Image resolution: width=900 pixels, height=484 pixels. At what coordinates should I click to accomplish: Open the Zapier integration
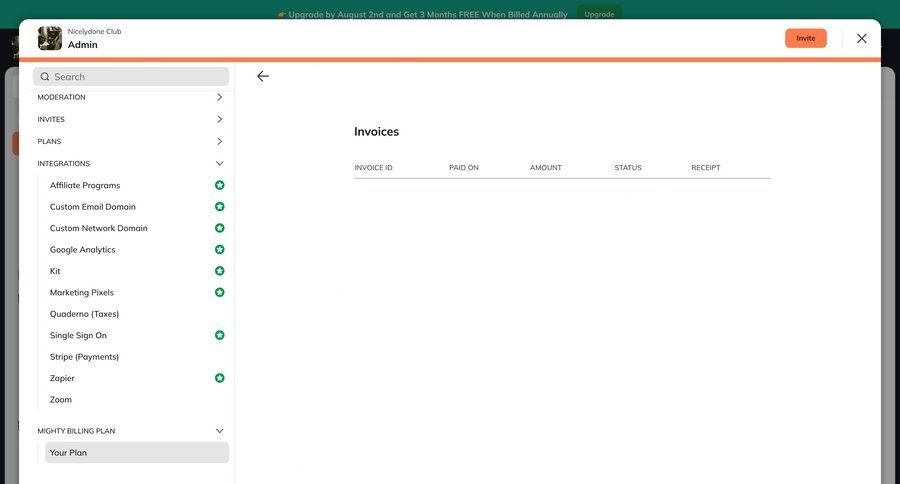click(x=62, y=378)
